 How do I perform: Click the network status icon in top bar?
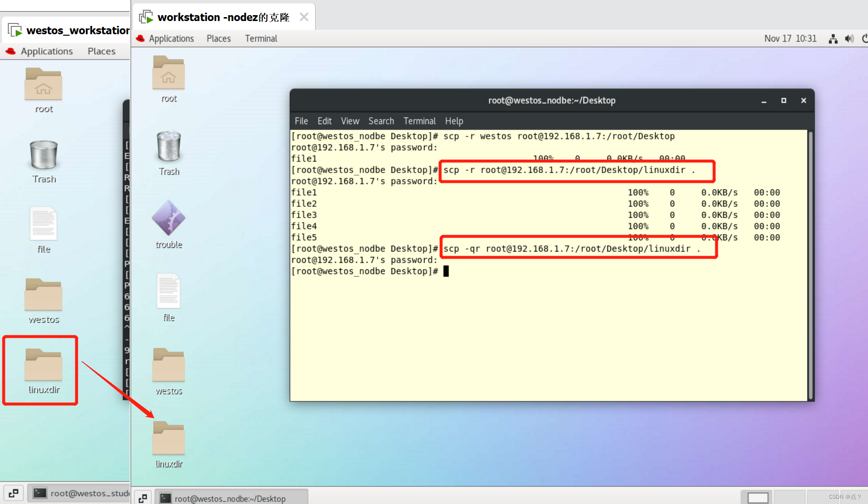pyautogui.click(x=833, y=39)
